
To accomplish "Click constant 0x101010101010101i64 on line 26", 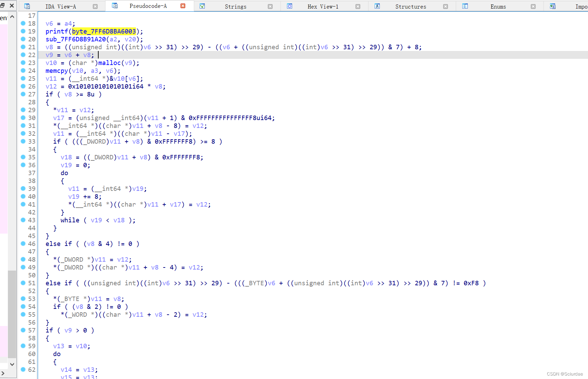I will click(106, 87).
